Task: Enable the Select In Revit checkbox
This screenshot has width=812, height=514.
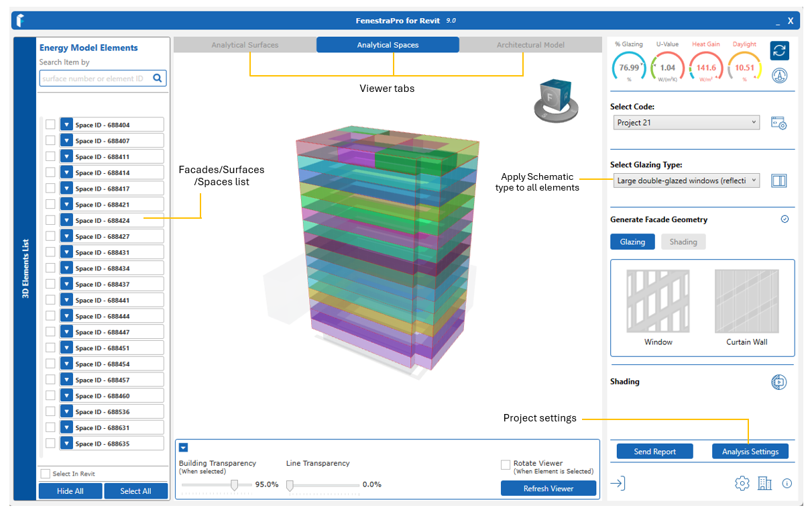Action: (46, 474)
